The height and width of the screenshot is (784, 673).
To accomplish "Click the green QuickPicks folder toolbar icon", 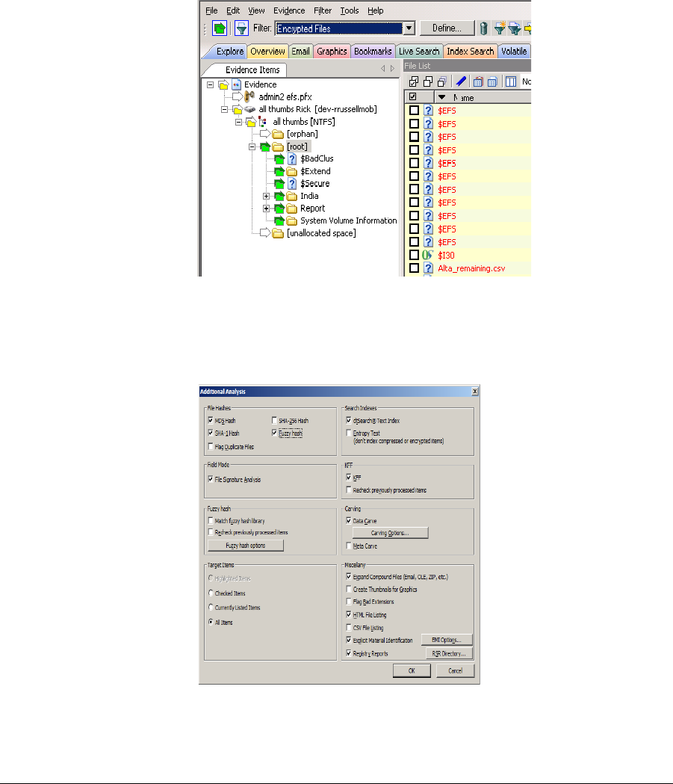I will pyautogui.click(x=220, y=28).
